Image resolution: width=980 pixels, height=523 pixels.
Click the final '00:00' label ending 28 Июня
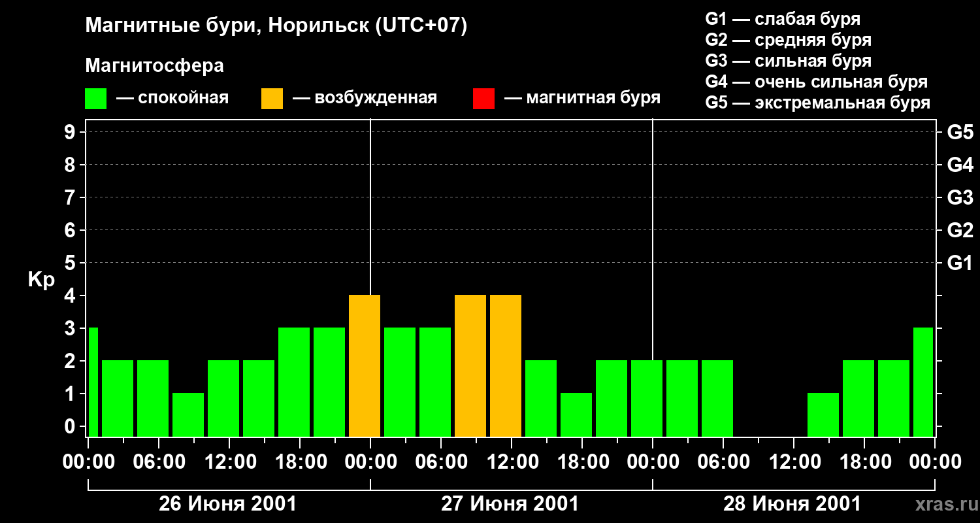934,462
